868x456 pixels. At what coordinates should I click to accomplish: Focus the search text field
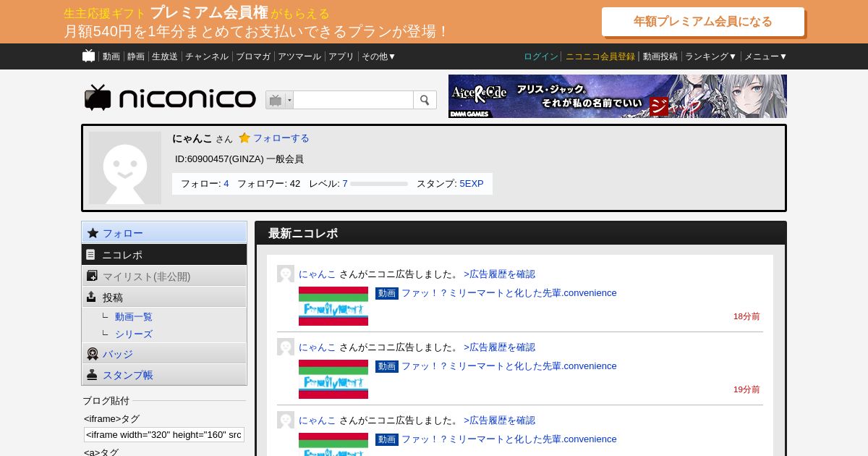coord(353,100)
